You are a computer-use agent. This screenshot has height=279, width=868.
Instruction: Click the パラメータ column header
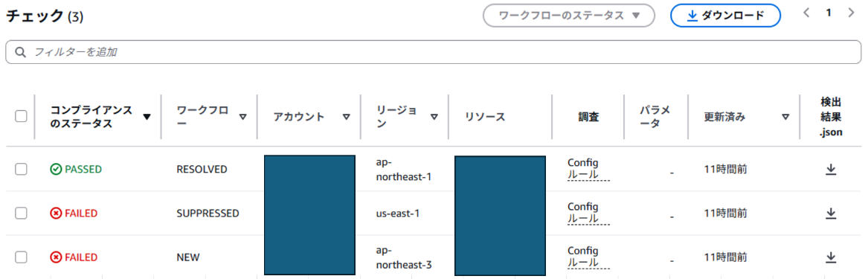655,117
